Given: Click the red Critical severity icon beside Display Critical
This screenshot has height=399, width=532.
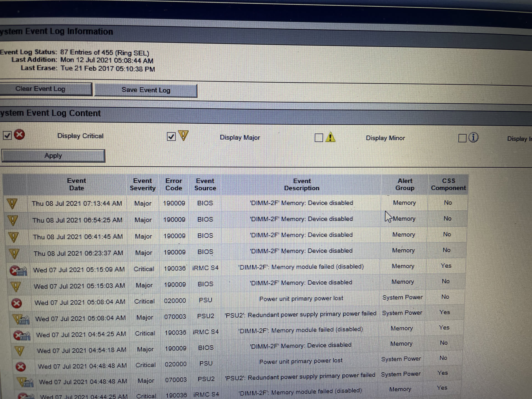Looking at the screenshot, I should click(x=19, y=135).
